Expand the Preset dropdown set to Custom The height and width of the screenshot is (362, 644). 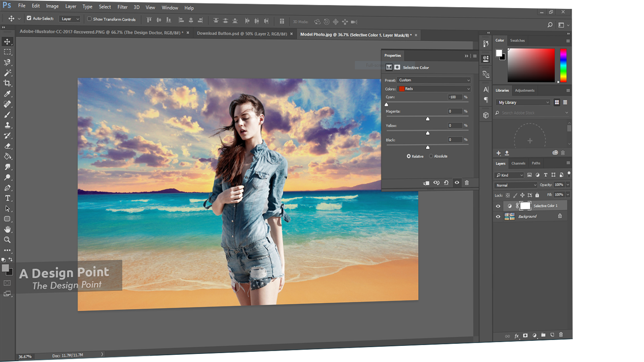434,80
